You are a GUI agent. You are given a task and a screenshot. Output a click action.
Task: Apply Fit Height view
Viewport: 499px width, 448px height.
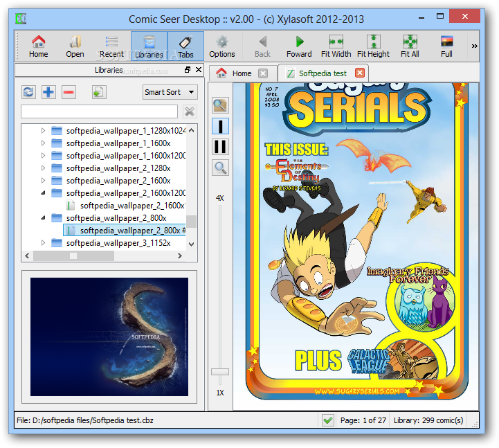pyautogui.click(x=373, y=46)
